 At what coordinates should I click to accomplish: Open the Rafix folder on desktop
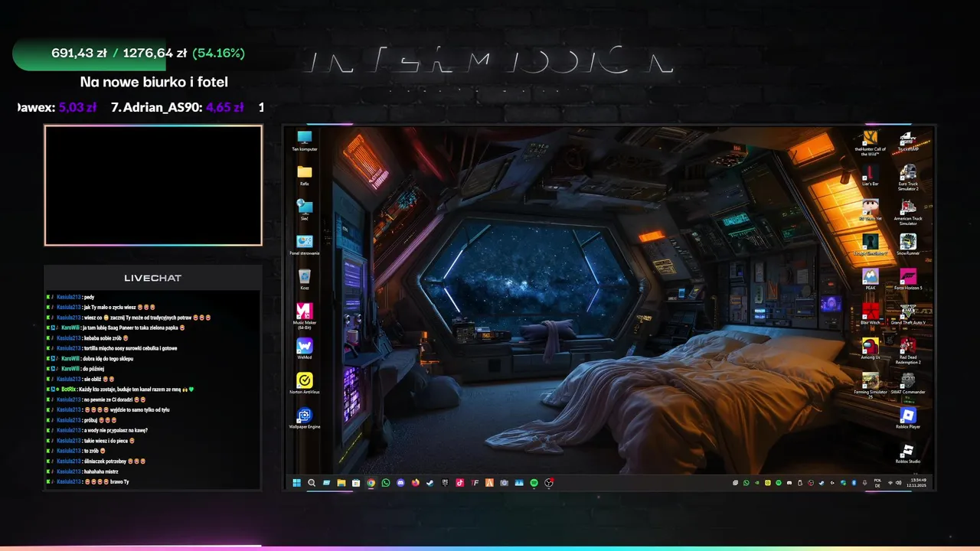(305, 175)
